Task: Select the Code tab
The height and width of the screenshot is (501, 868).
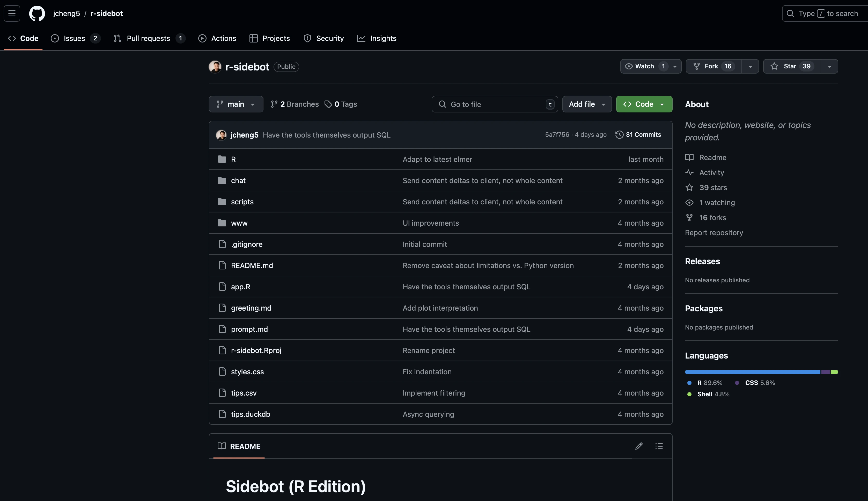Action: click(x=23, y=38)
